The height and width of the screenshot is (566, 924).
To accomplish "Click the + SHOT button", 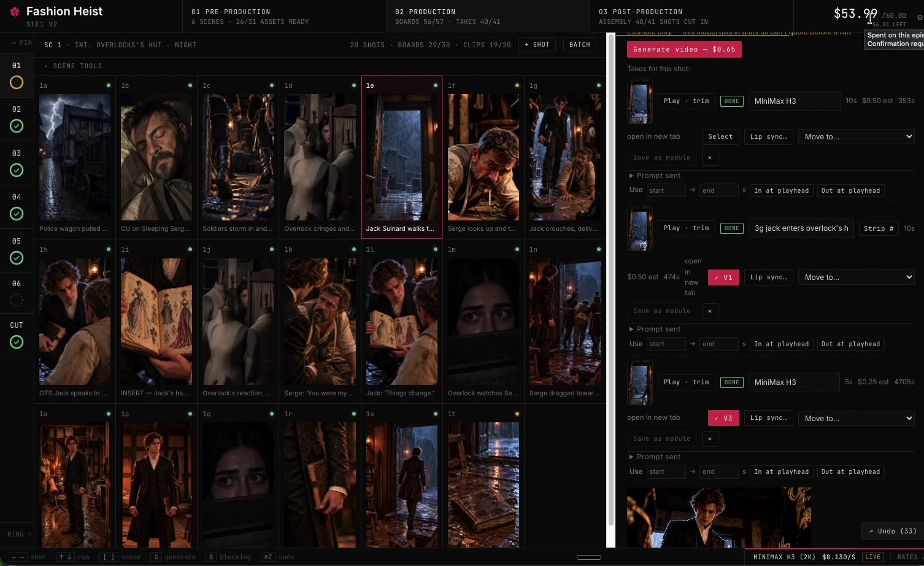I will (537, 45).
